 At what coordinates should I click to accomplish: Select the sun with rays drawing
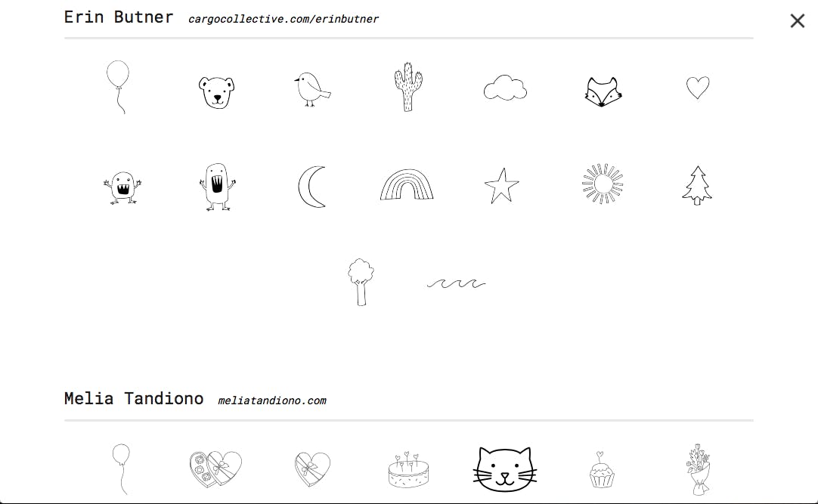603,184
